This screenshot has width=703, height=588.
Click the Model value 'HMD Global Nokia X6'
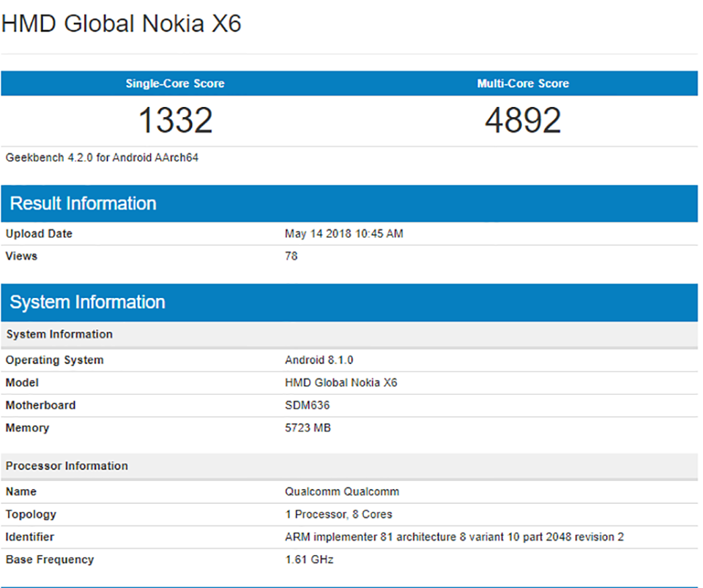[x=341, y=382]
